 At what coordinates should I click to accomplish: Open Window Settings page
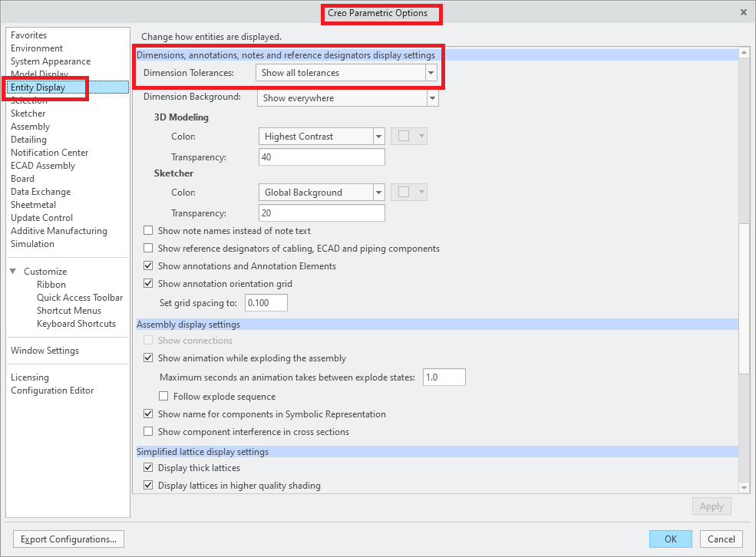tap(45, 351)
